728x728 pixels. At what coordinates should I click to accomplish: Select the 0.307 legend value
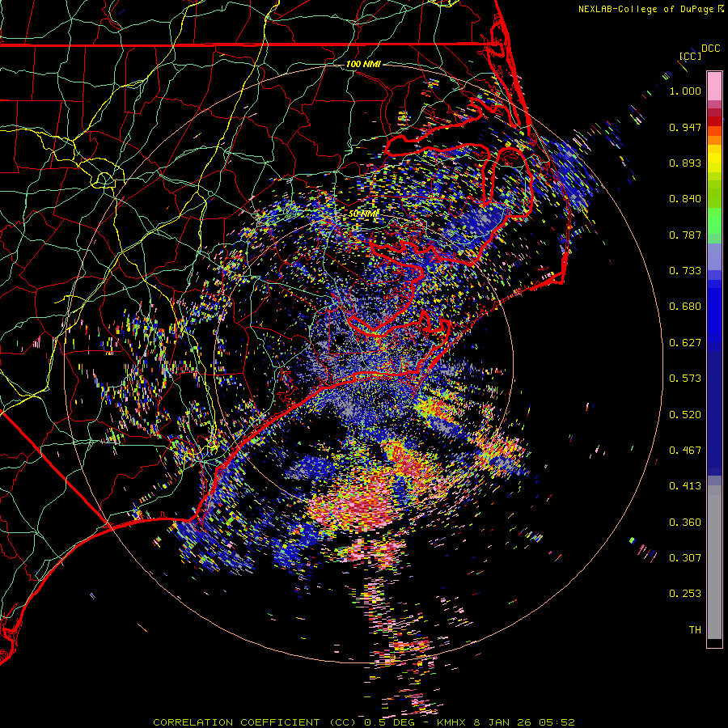click(x=685, y=558)
